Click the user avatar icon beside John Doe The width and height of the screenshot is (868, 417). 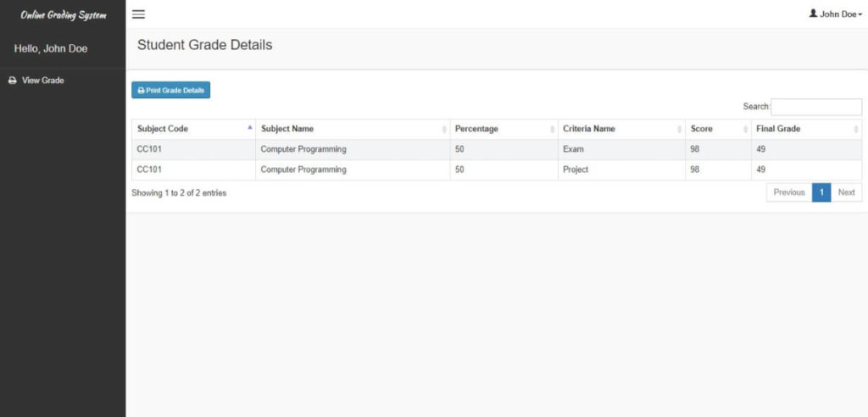click(813, 14)
